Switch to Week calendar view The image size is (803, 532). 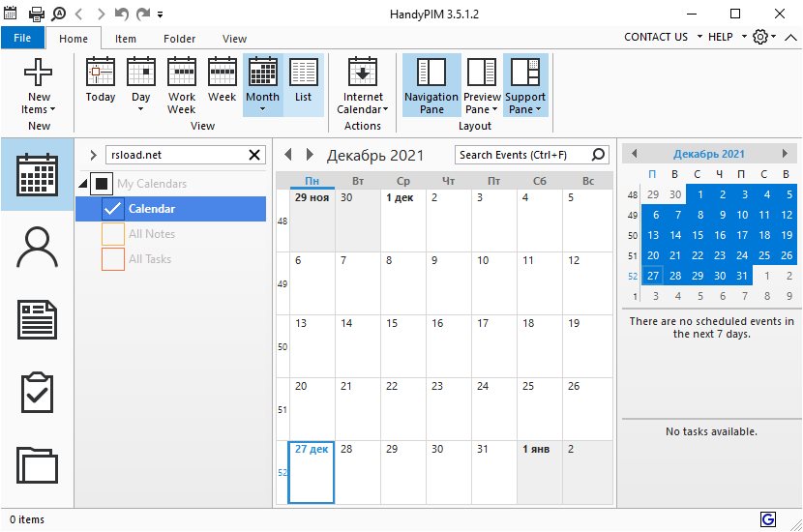click(x=222, y=83)
